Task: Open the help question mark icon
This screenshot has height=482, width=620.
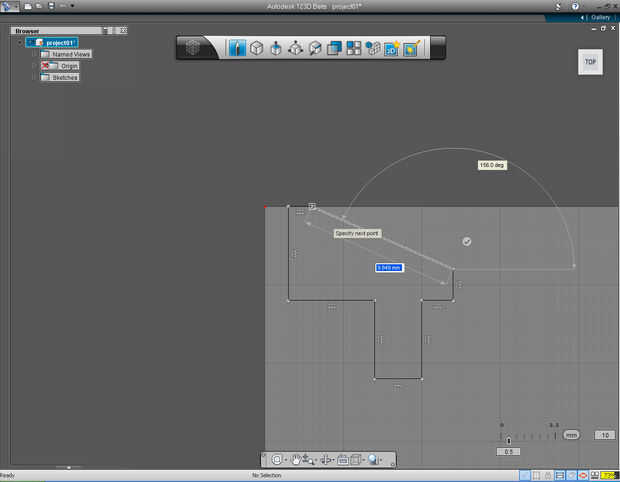Action: point(575,6)
